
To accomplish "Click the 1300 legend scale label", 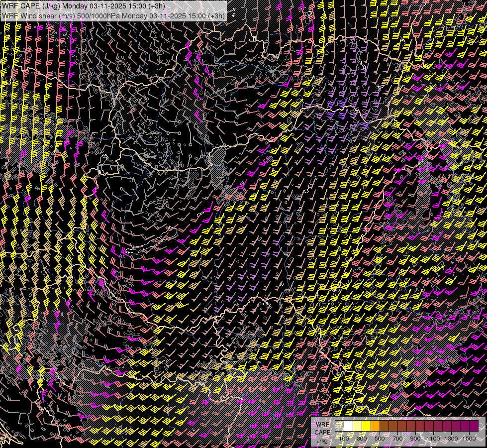I will pyautogui.click(x=451, y=439).
